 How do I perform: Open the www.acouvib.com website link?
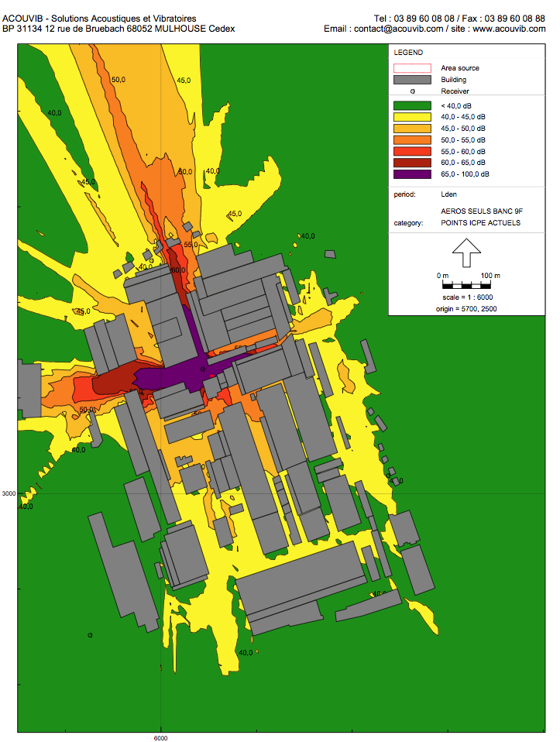pyautogui.click(x=509, y=29)
